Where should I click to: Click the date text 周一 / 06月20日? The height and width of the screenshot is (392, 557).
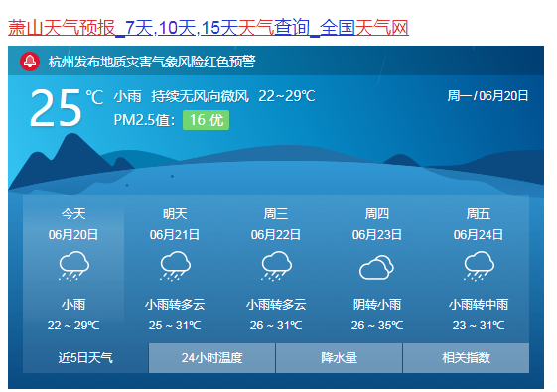[x=487, y=96]
